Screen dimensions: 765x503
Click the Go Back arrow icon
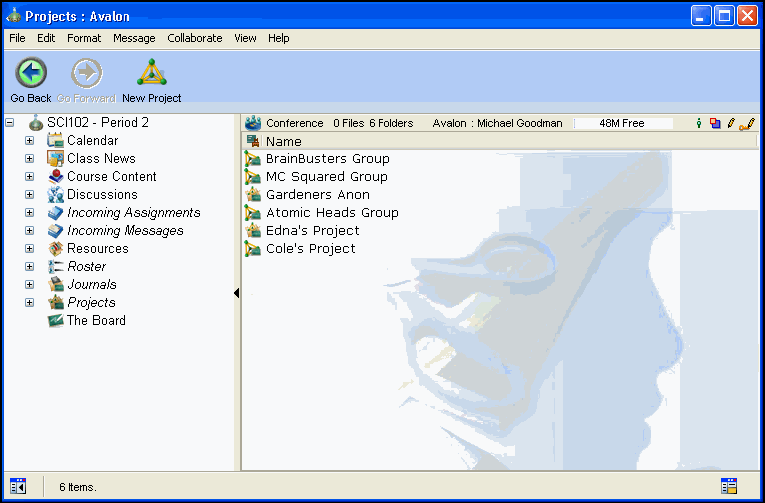[31, 73]
